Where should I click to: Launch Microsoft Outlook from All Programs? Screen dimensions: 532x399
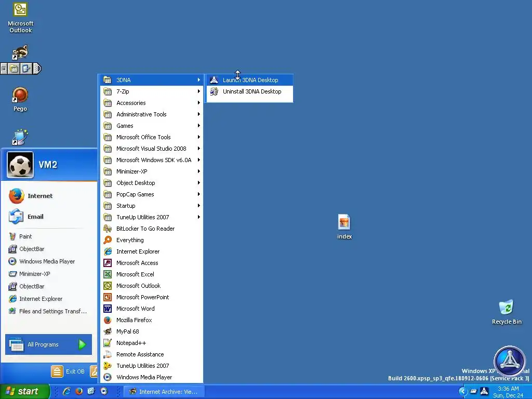[152, 286]
